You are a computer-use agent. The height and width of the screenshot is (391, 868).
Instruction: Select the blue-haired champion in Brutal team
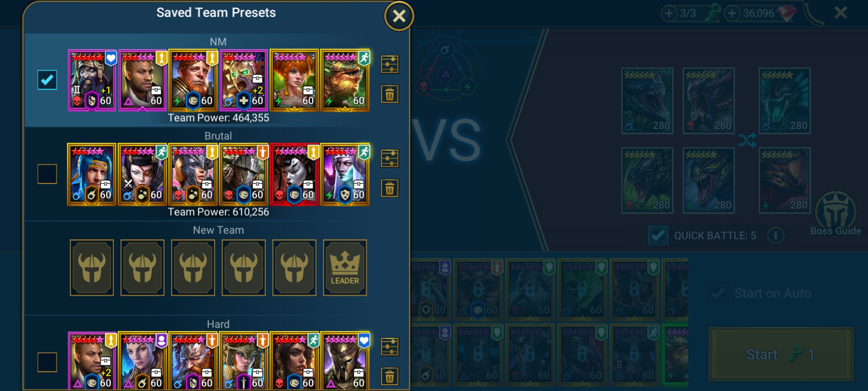[92, 174]
